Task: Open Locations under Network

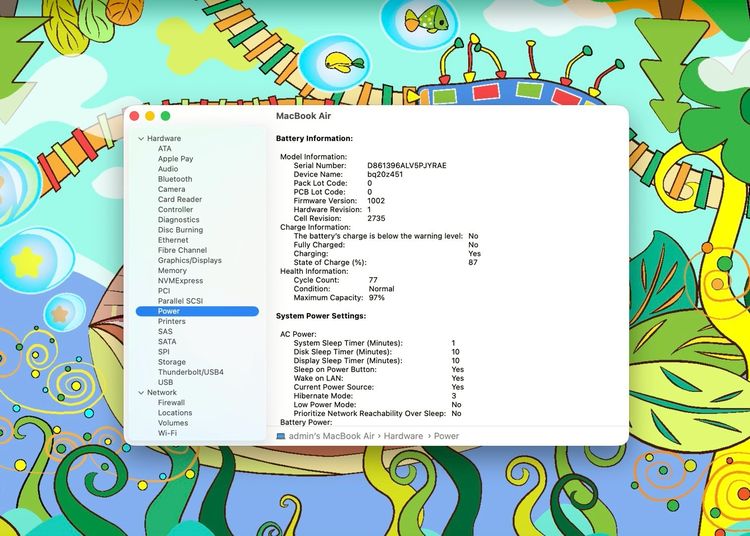Action: [x=175, y=413]
